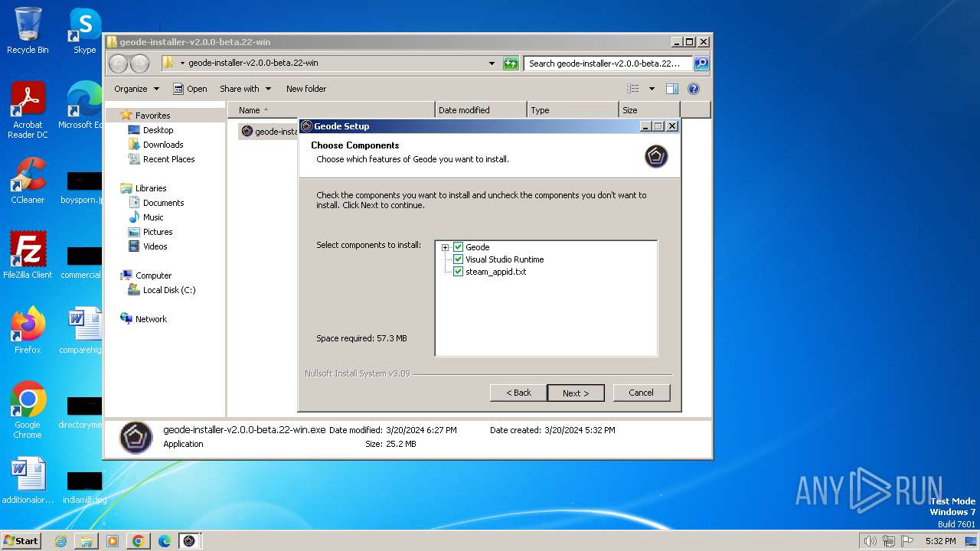Open the view options dropdown arrow
The width and height of the screenshot is (980, 551).
(x=652, y=89)
